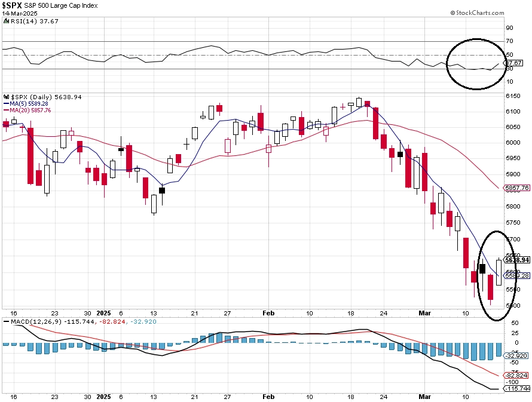Click the 2025 year label below candles

coord(104,313)
